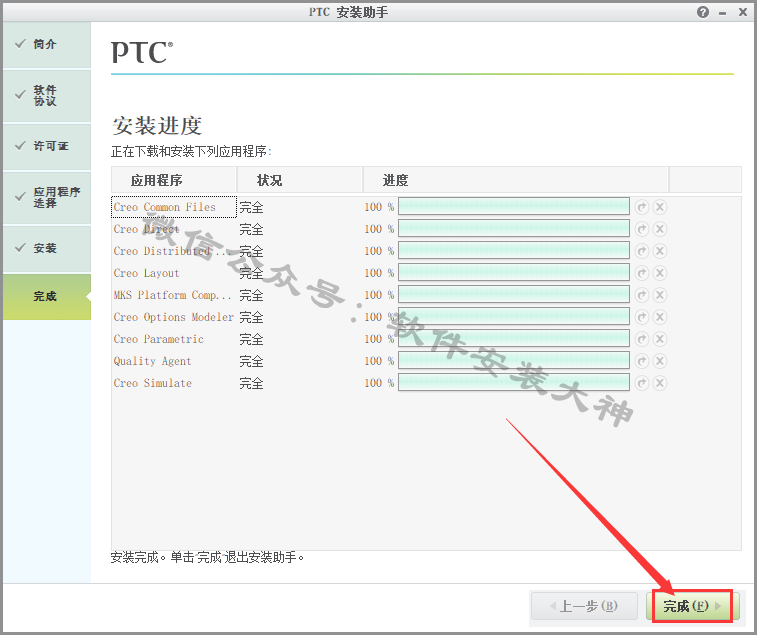Select the Creo Common Files row name

[165, 207]
